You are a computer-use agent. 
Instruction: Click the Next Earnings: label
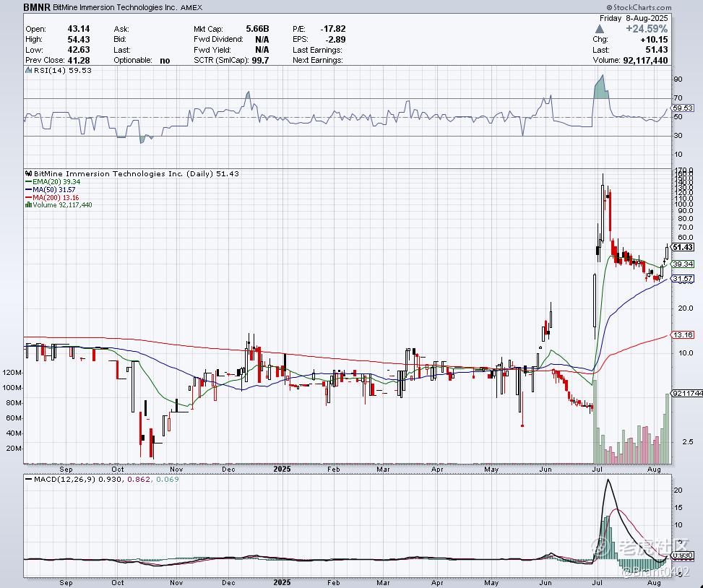[318, 61]
